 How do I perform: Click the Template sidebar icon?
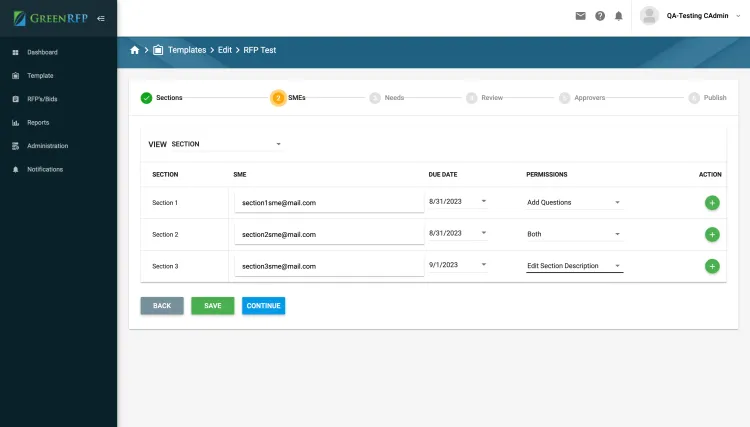[15, 76]
